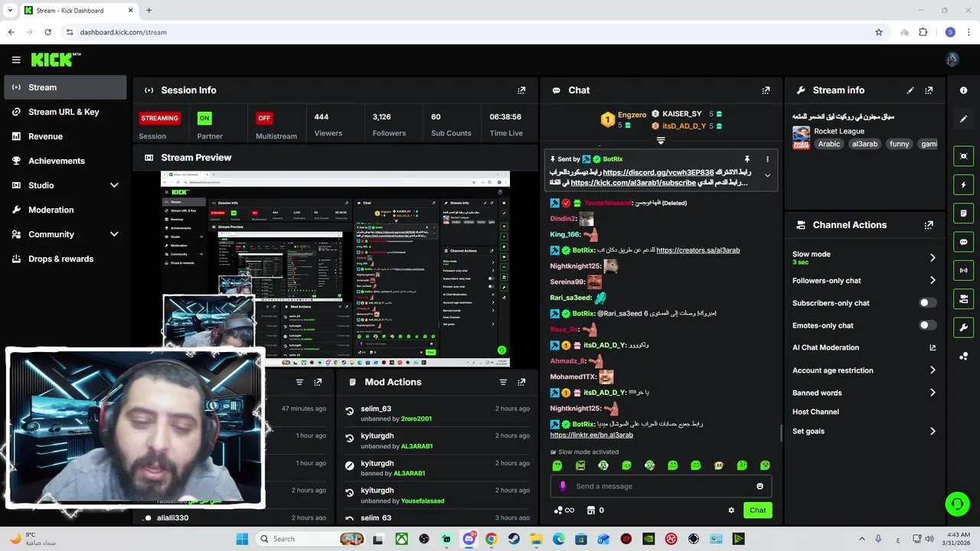Open the discord.gg link in pinned message
Screen dimensions: 980x551
(658, 173)
